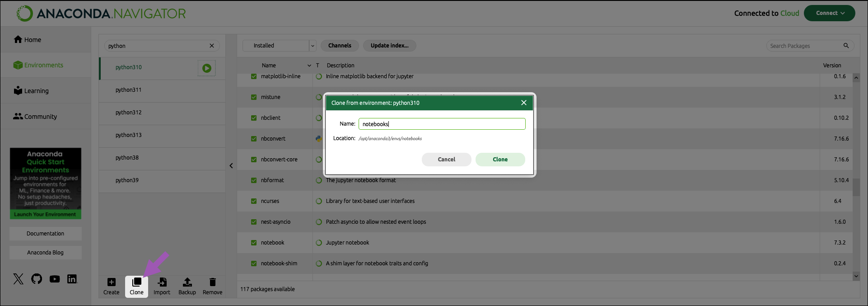Clear the environment search with X icon
The image size is (868, 306).
[x=212, y=46]
